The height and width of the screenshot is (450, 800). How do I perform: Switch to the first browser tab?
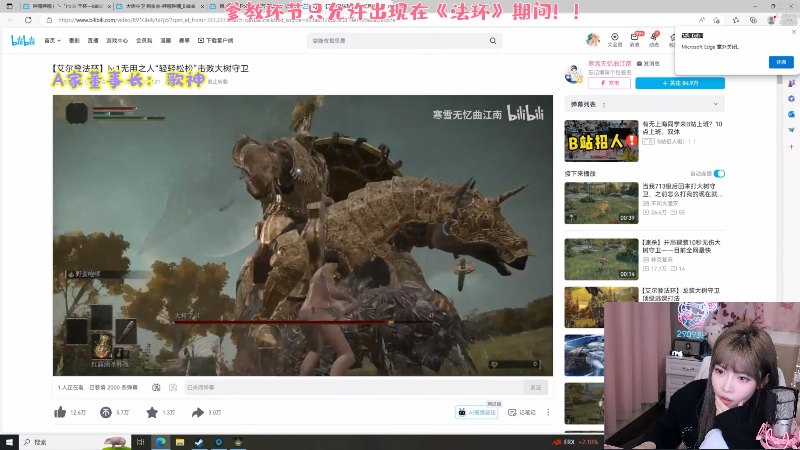[x=67, y=6]
